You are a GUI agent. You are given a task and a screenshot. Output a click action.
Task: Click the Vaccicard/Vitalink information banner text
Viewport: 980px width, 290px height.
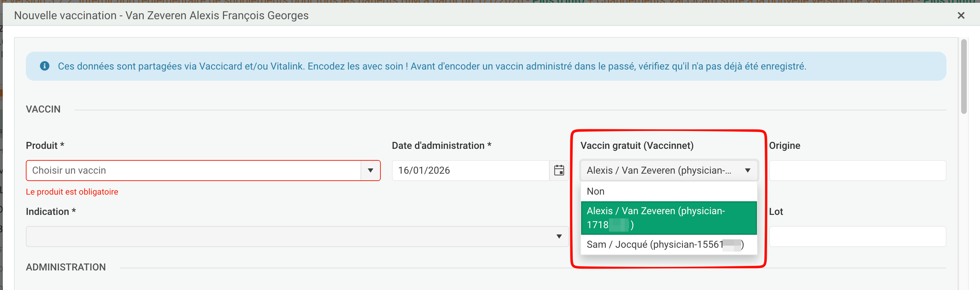coord(431,66)
